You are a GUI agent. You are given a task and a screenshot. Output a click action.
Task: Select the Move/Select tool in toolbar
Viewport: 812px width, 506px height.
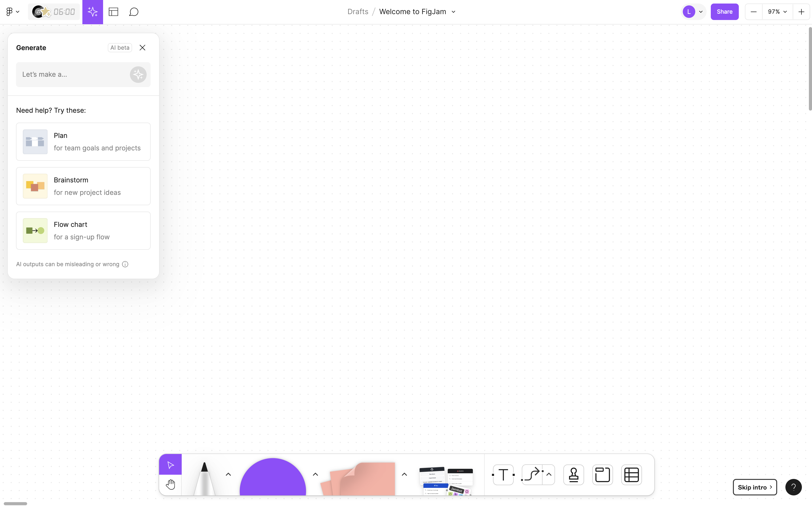[171, 465]
